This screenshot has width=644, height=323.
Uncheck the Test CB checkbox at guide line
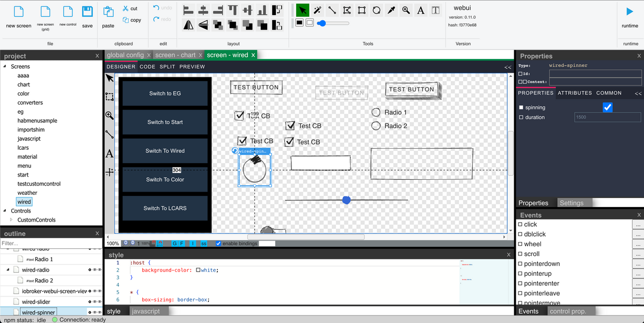click(239, 115)
